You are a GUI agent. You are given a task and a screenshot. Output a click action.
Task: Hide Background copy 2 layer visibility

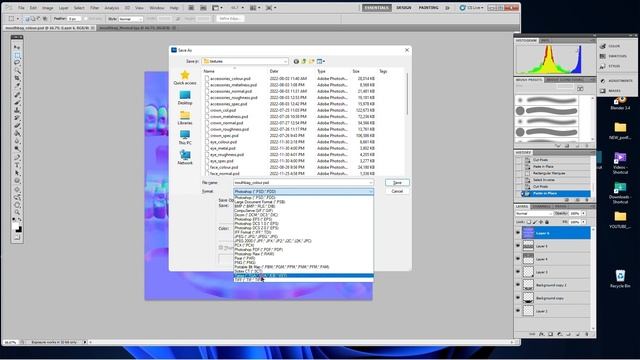coord(518,285)
